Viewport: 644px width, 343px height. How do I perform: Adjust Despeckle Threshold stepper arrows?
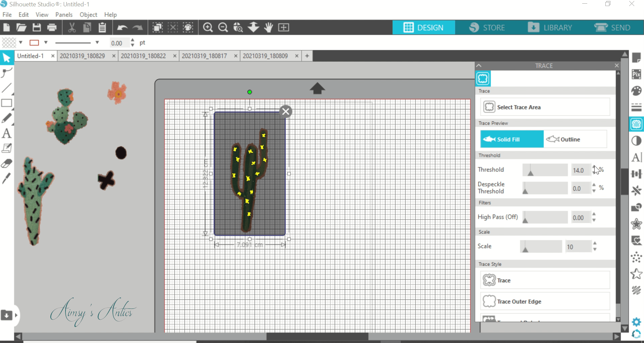coord(594,188)
